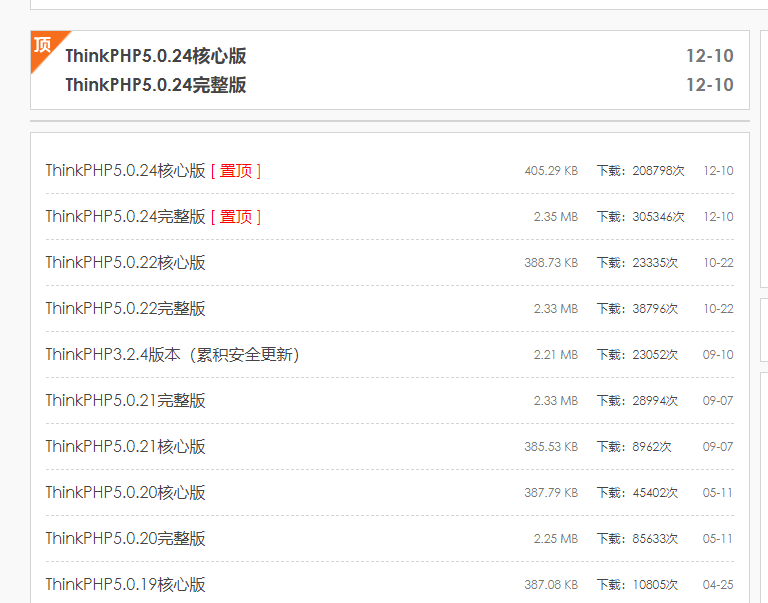This screenshot has width=768, height=603.
Task: Open ThinkPHP5.0.24完整版 list entry with 置顶 tag
Action: pos(125,217)
